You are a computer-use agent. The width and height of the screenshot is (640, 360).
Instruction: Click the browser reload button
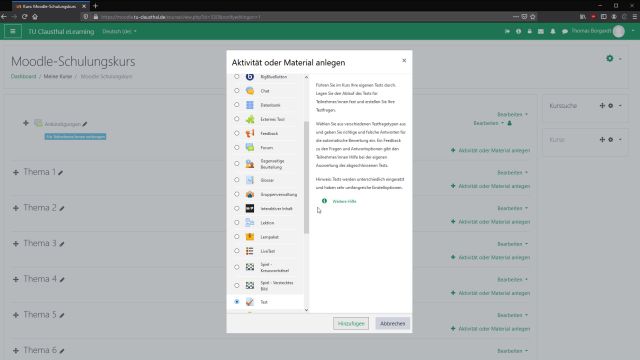pos(24,17)
